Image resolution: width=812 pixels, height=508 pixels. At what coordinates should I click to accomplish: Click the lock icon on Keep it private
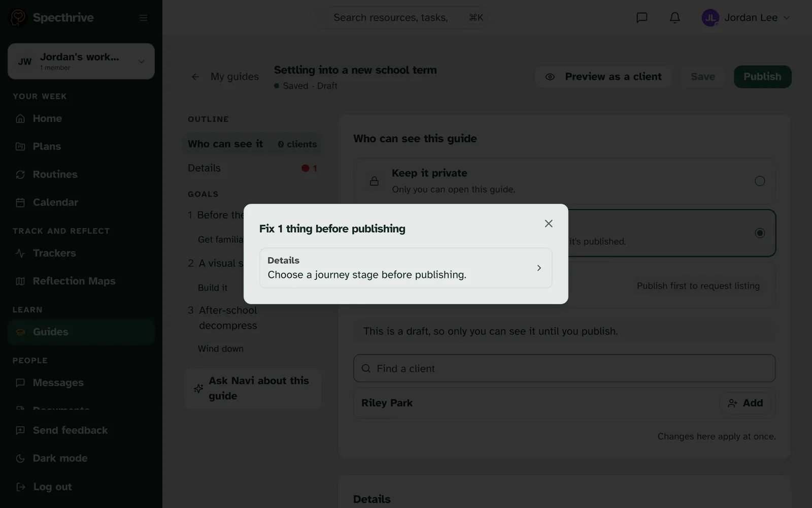tap(374, 181)
